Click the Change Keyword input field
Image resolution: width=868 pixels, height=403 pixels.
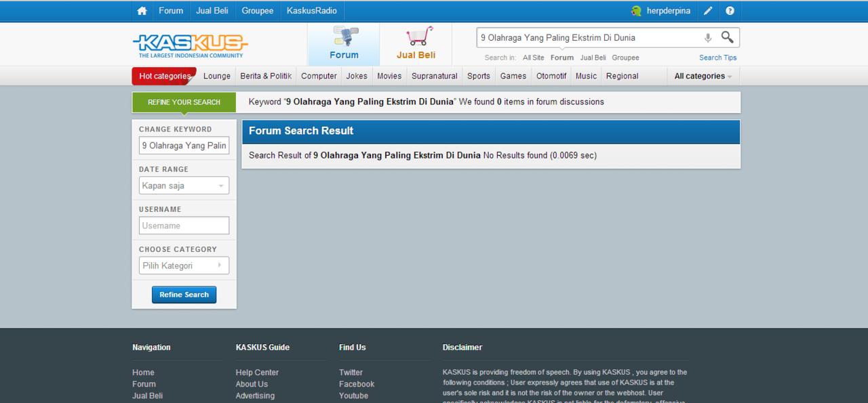pos(184,146)
